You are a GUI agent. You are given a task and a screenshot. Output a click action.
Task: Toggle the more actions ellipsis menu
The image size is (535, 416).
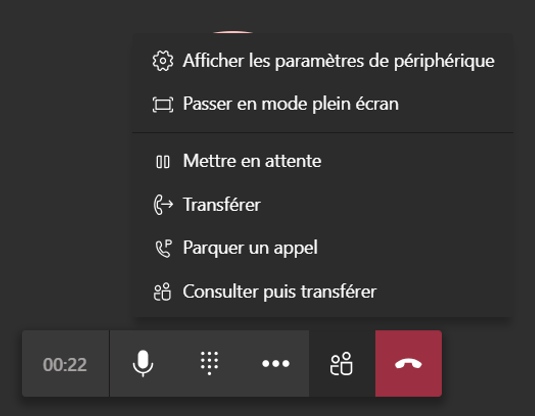coord(276,363)
